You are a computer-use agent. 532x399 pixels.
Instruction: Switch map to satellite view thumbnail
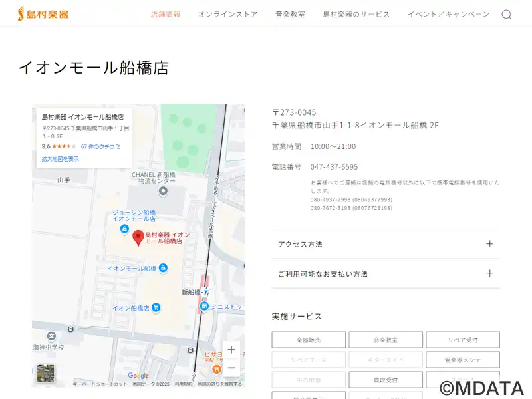45,373
